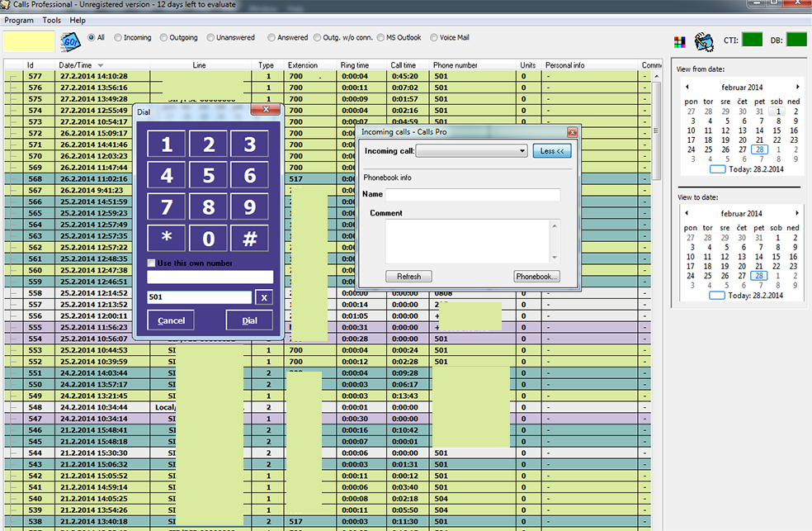Click the Dial button
This screenshot has width=812, height=531.
coord(249,320)
